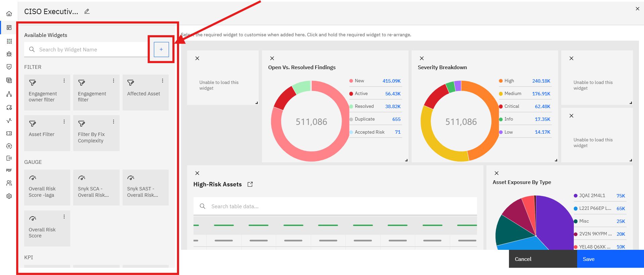Screen dimensions: 644x275
Task: Click the Duplicate findings value 655
Action: click(396, 119)
